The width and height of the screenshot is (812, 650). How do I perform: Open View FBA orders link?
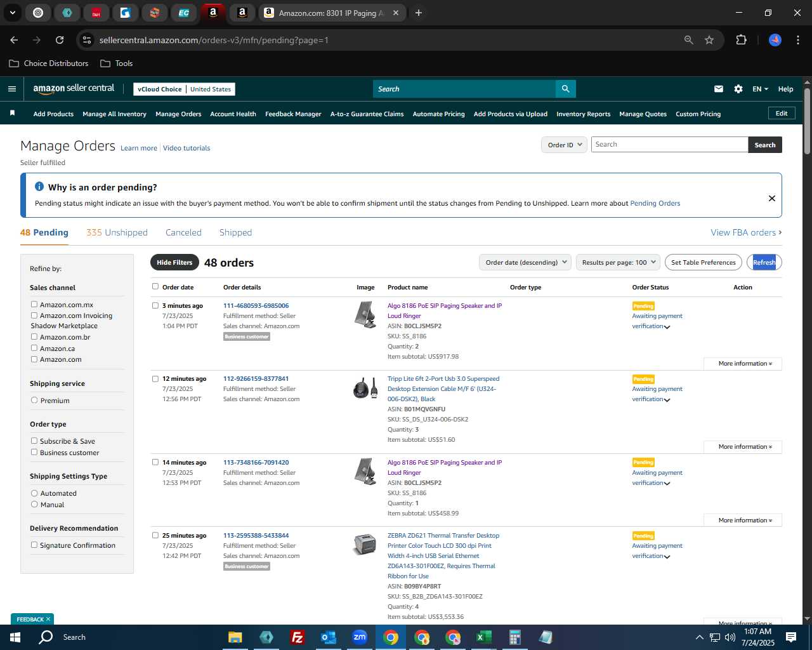[x=746, y=232]
